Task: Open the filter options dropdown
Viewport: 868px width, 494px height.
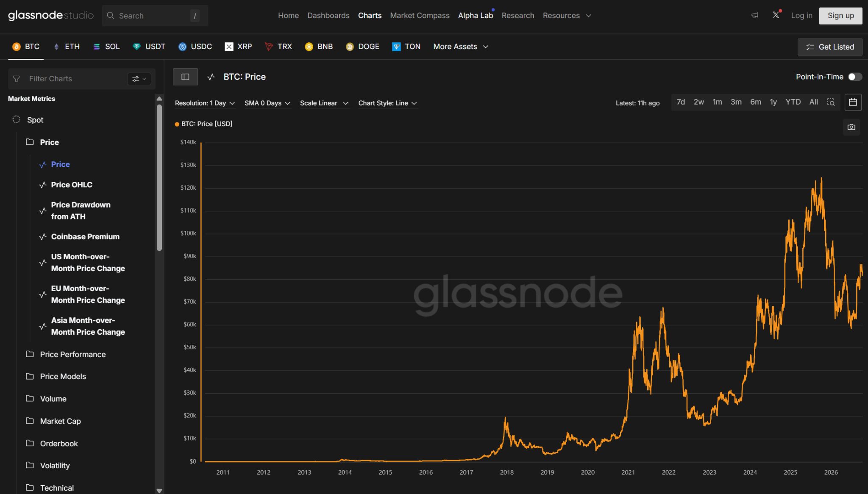Action: (139, 79)
